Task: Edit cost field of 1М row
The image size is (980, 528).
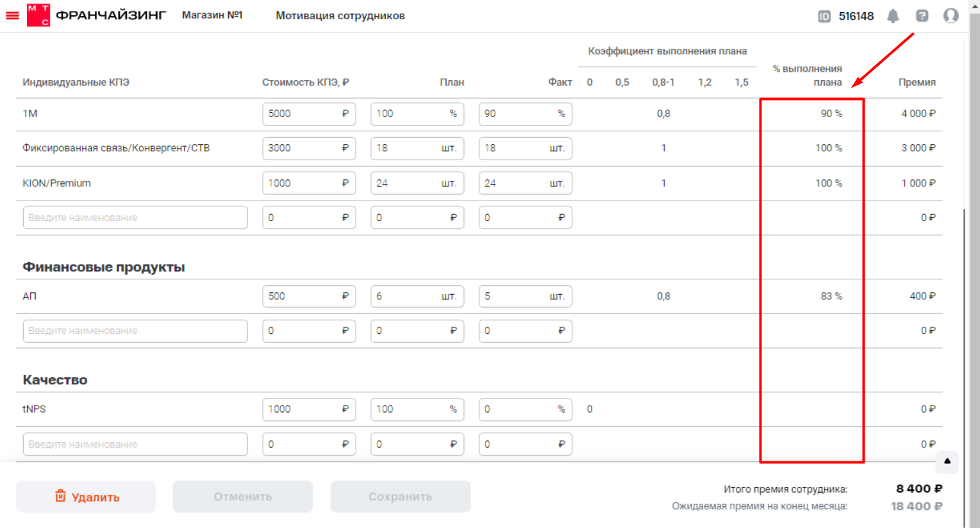Action: pyautogui.click(x=309, y=113)
